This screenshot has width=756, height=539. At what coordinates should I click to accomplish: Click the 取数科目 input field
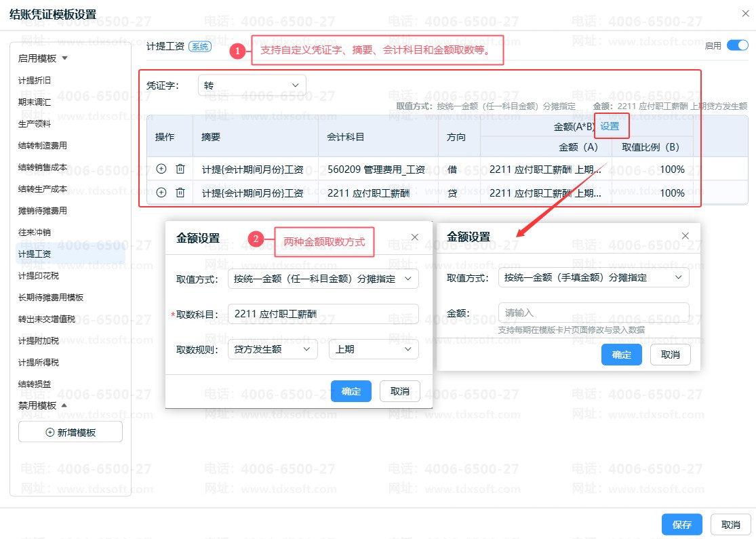323,314
